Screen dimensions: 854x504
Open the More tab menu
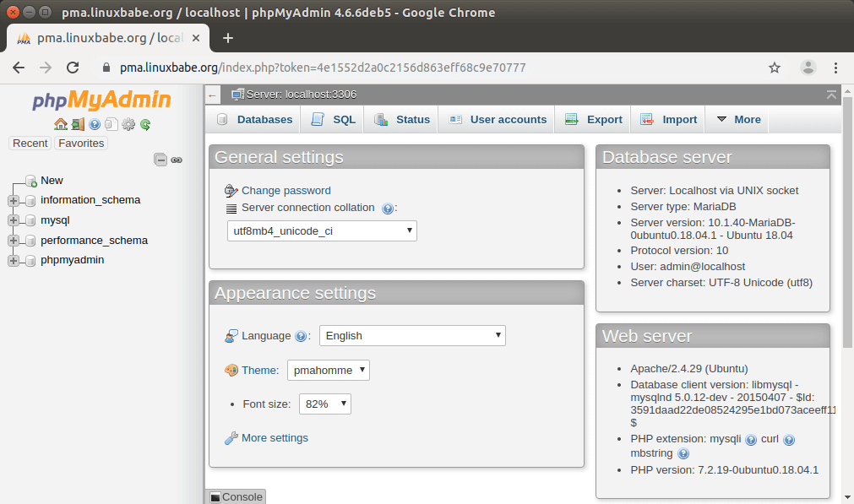point(738,120)
